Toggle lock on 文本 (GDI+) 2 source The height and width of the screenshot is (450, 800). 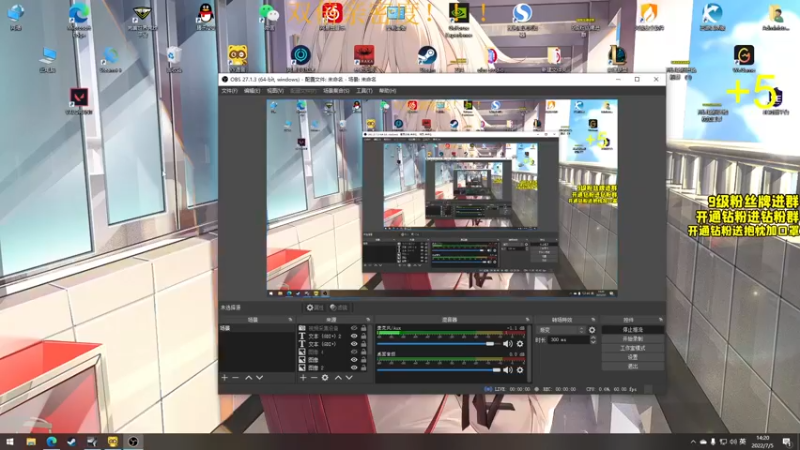[x=363, y=336]
